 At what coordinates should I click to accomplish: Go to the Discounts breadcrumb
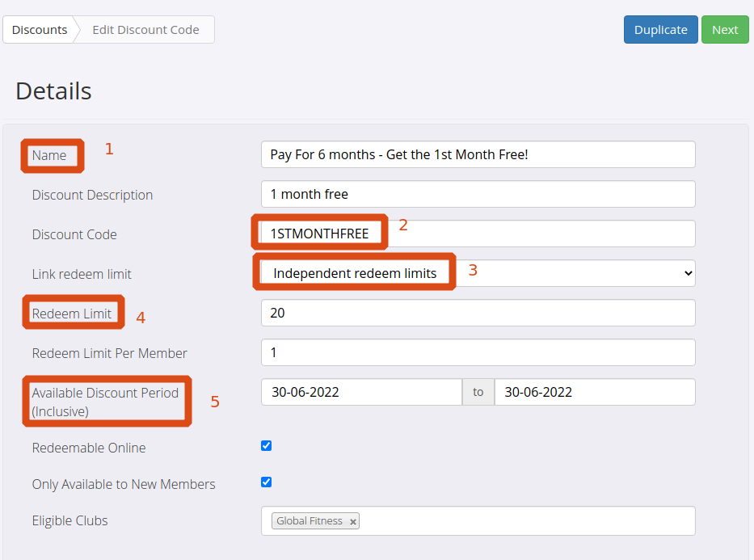(x=40, y=30)
